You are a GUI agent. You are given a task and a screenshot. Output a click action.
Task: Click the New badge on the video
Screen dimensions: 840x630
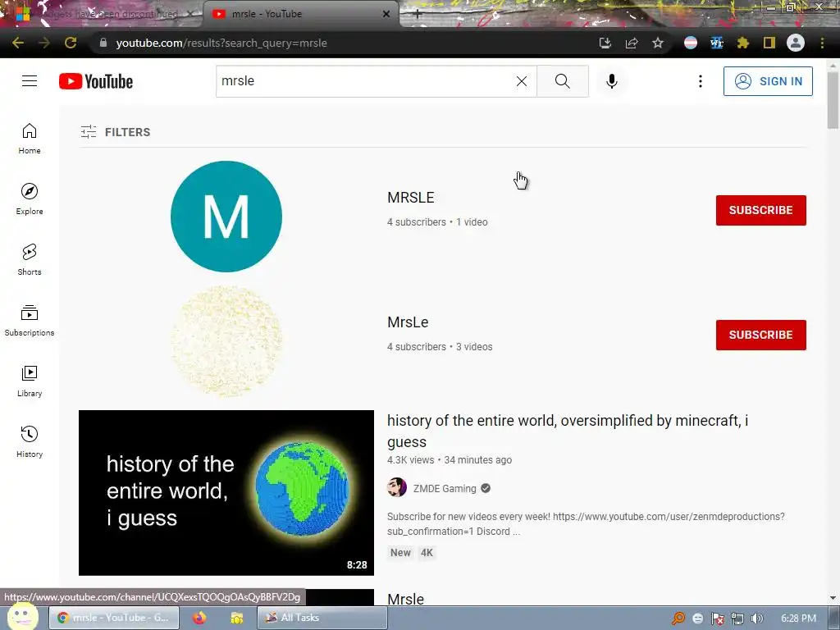pyautogui.click(x=400, y=553)
